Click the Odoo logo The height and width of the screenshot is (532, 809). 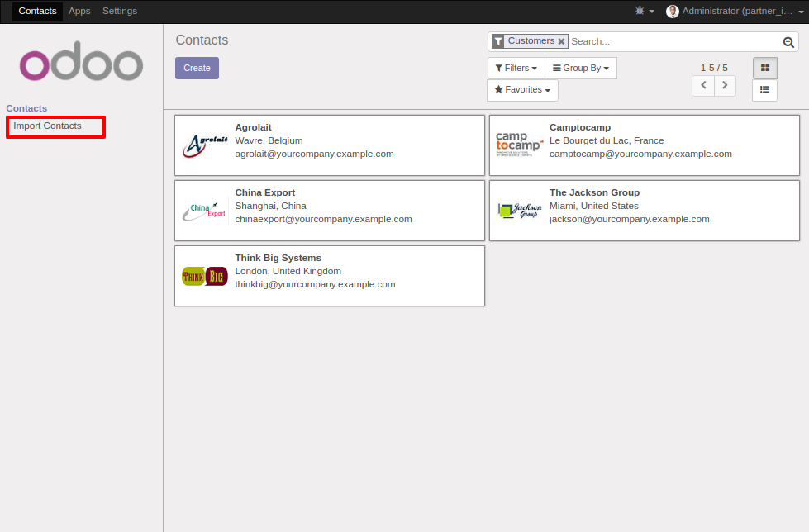pos(81,64)
